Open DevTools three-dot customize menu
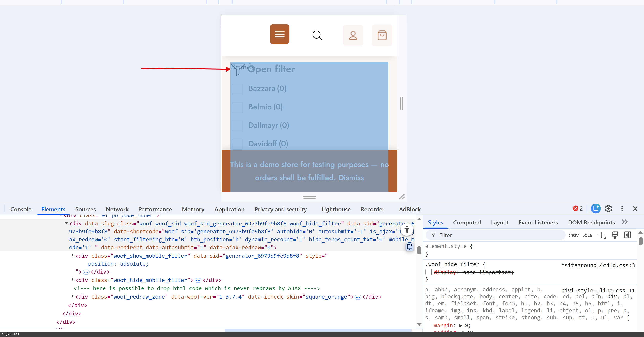644x337 pixels. pyautogui.click(x=622, y=209)
